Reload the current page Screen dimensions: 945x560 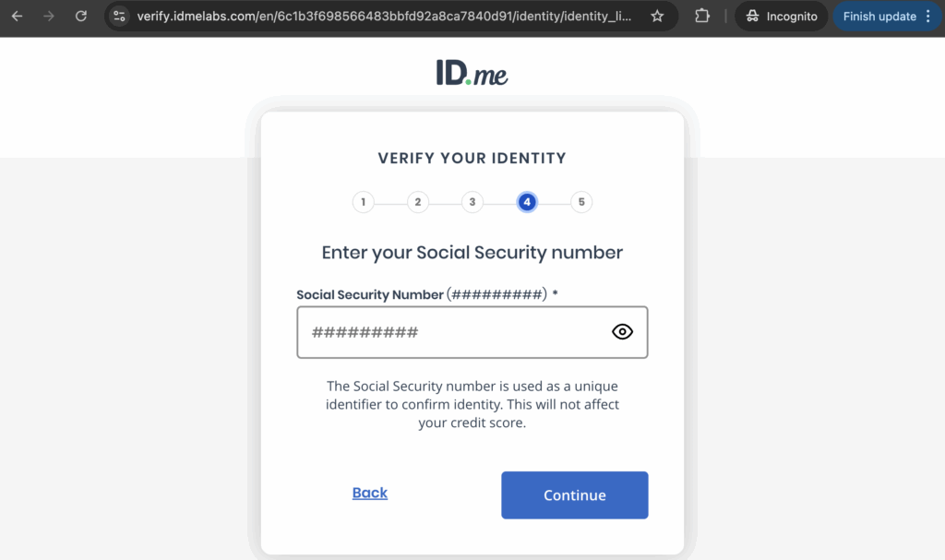(81, 17)
